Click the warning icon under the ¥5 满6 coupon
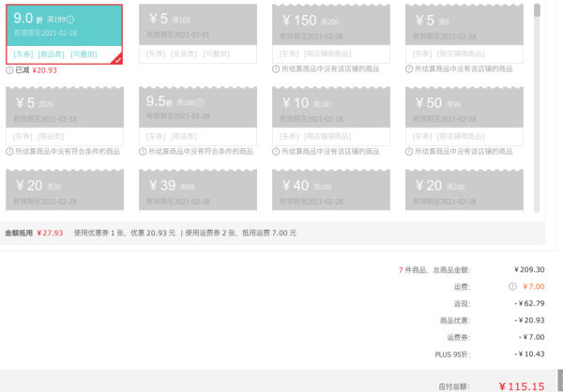The image size is (563, 392). click(x=409, y=68)
